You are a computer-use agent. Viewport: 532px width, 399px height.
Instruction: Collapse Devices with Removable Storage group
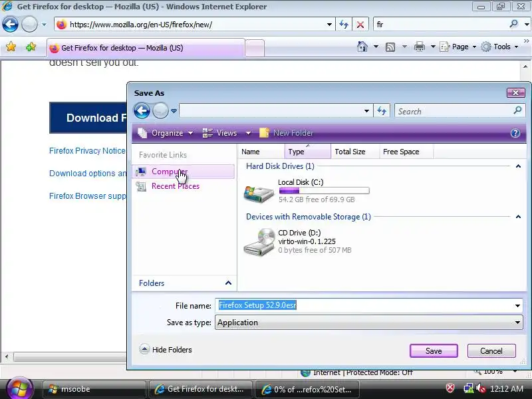[518, 217]
